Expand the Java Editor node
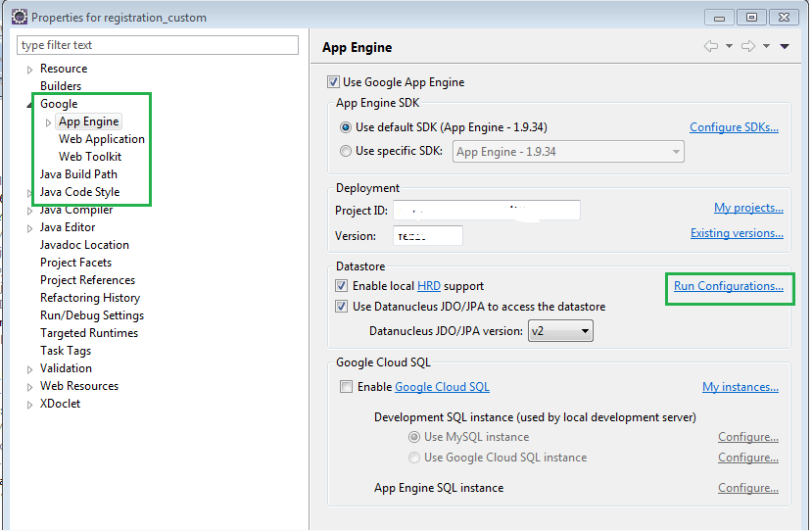This screenshot has height=531, width=812. (x=29, y=228)
